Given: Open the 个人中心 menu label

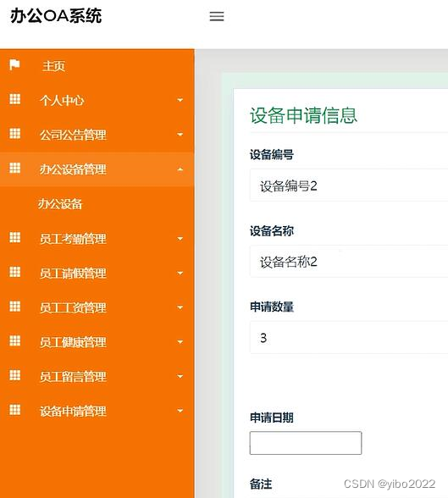Looking at the screenshot, I should (62, 100).
